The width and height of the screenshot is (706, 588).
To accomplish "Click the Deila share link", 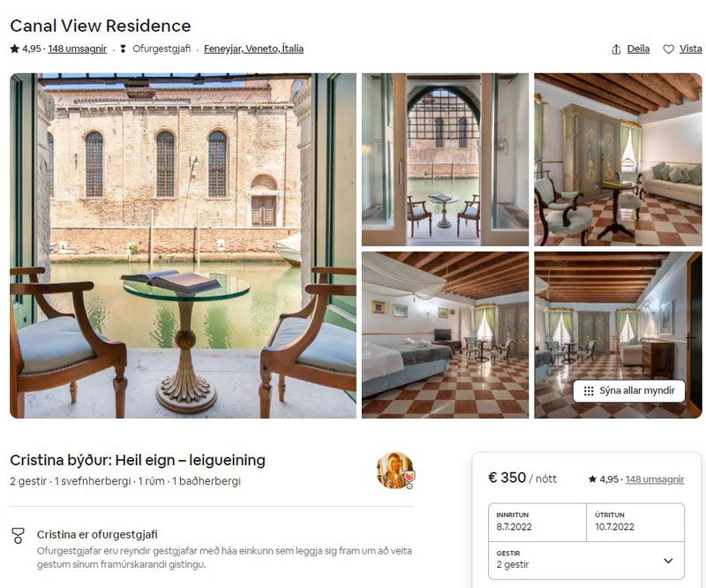I will [638, 49].
